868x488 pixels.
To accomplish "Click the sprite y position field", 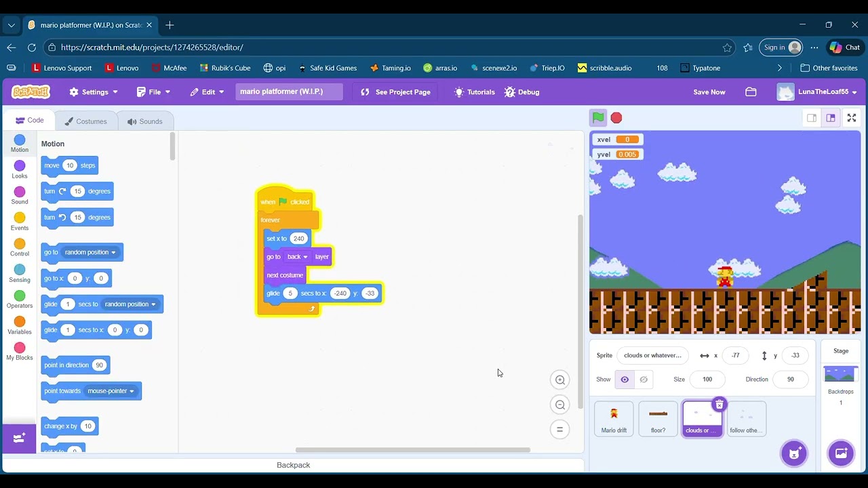I will tap(795, 355).
